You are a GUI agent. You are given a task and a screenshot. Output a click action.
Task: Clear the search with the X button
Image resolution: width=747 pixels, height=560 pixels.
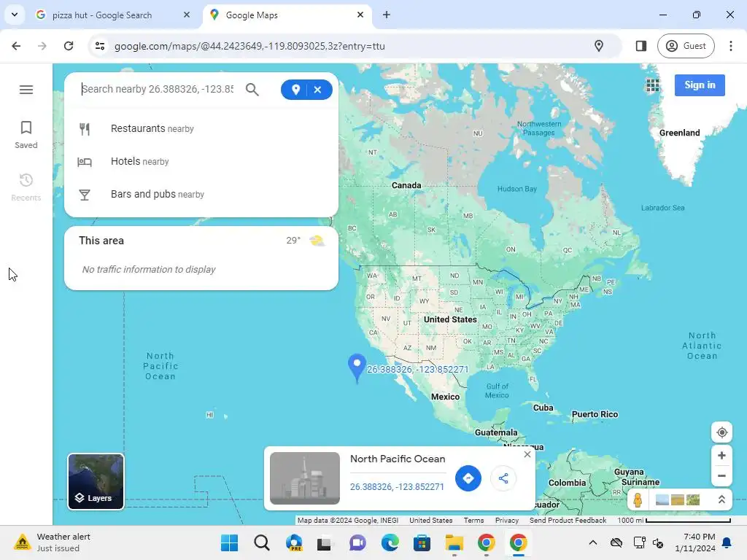(318, 90)
